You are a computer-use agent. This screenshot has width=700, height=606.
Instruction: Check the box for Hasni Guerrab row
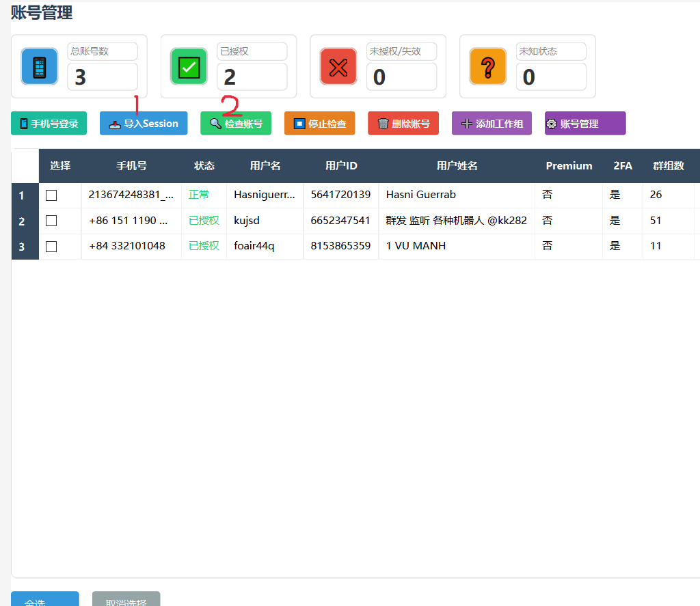(x=51, y=195)
